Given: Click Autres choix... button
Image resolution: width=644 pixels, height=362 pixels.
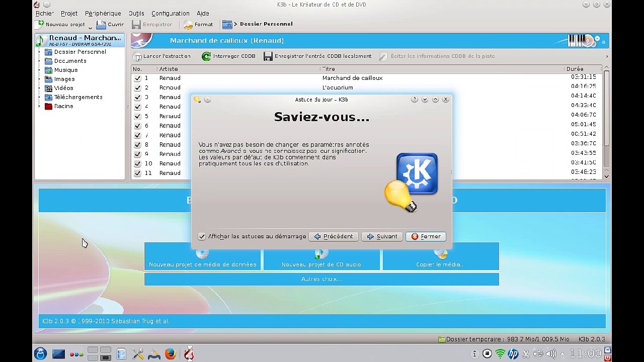Looking at the screenshot, I should (321, 279).
